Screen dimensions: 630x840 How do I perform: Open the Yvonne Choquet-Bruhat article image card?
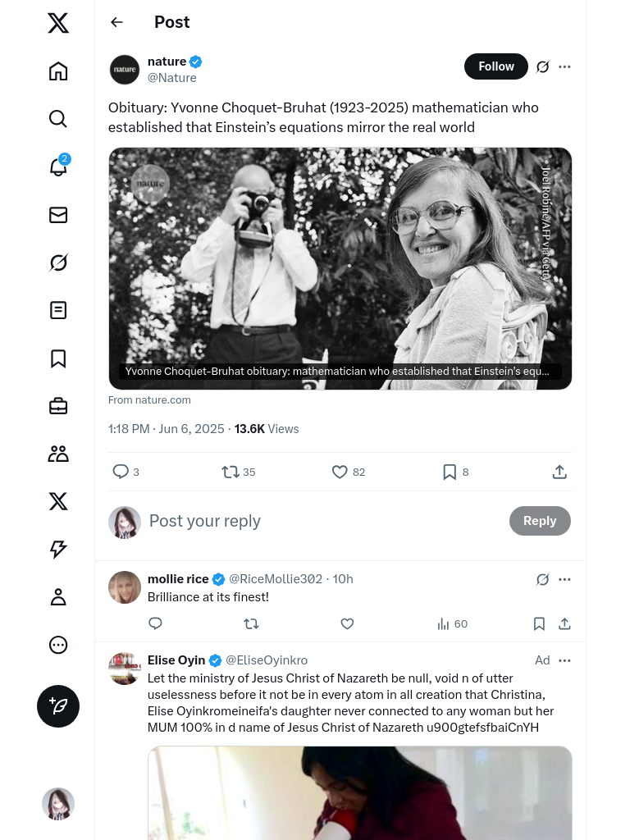tap(340, 267)
